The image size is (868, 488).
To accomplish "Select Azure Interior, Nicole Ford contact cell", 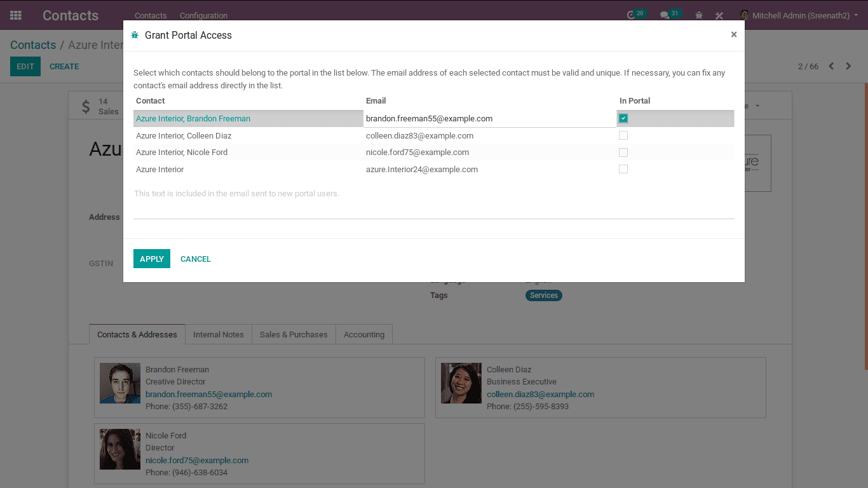I will [x=248, y=152].
